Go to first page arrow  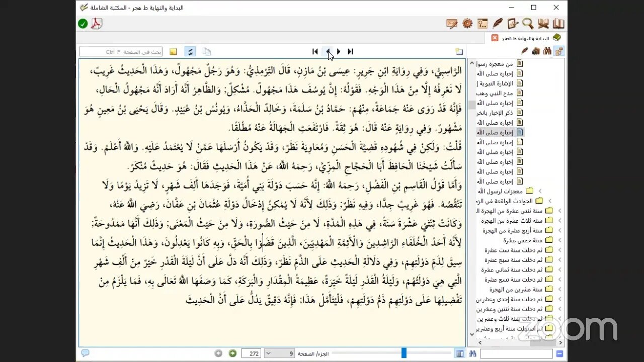(315, 51)
